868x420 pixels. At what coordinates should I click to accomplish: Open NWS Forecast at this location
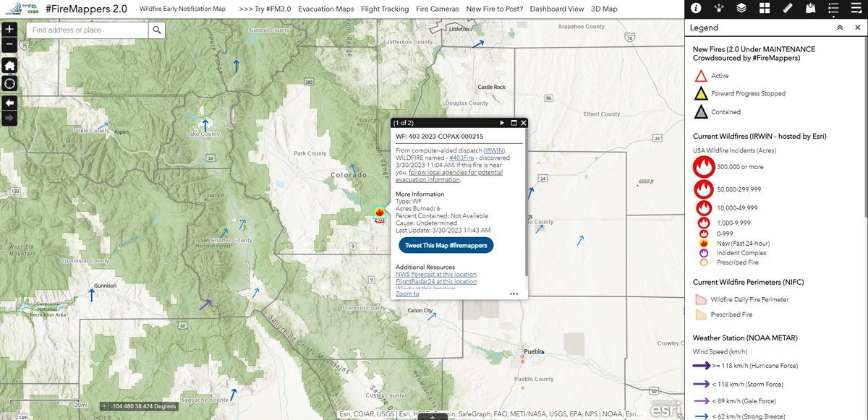pyautogui.click(x=436, y=275)
